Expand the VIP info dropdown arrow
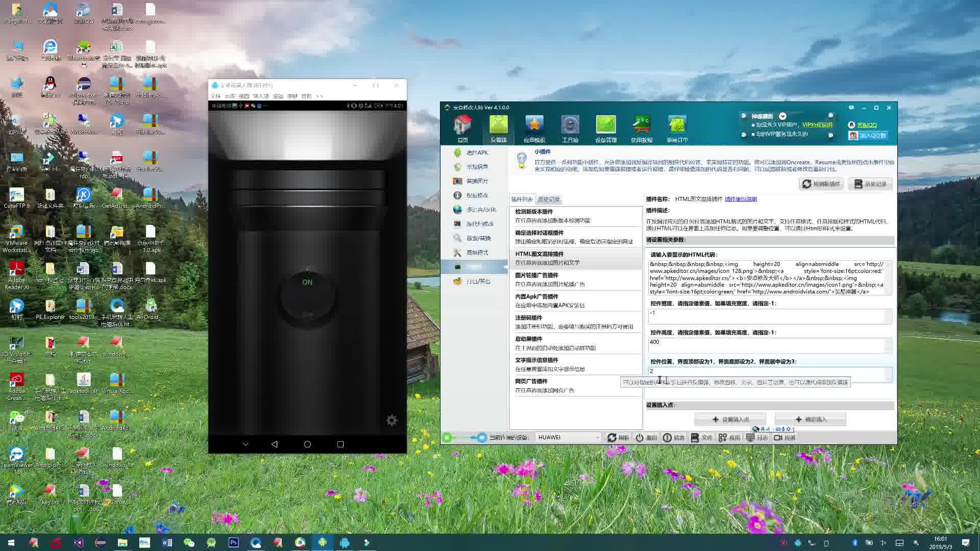 [x=782, y=116]
